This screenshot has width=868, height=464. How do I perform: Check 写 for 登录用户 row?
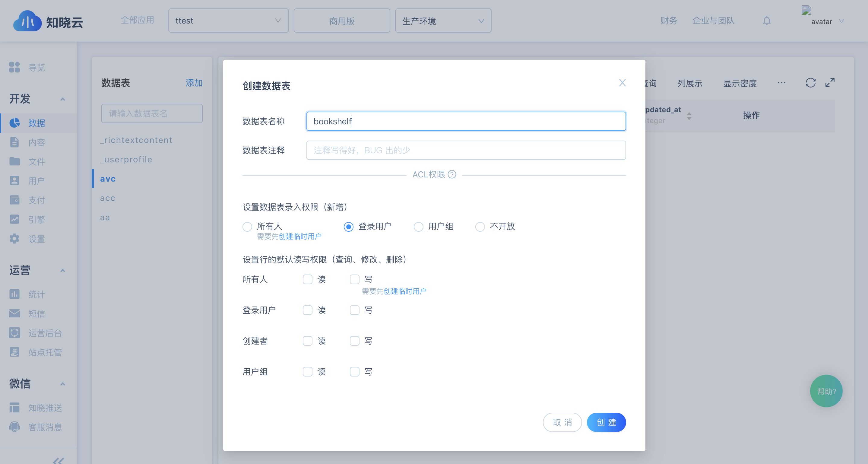tap(354, 310)
